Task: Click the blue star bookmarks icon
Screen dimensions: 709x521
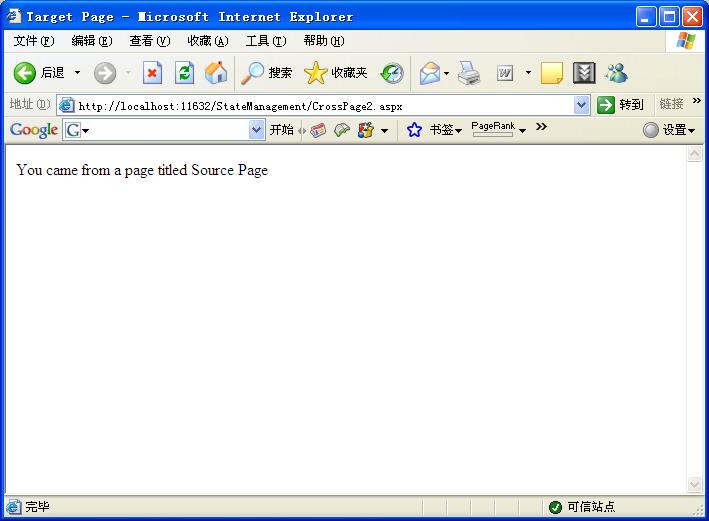Action: (x=414, y=130)
